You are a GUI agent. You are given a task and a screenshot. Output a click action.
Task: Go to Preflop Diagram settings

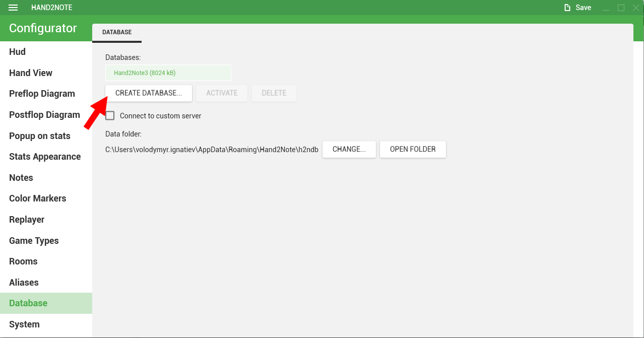pyautogui.click(x=46, y=94)
